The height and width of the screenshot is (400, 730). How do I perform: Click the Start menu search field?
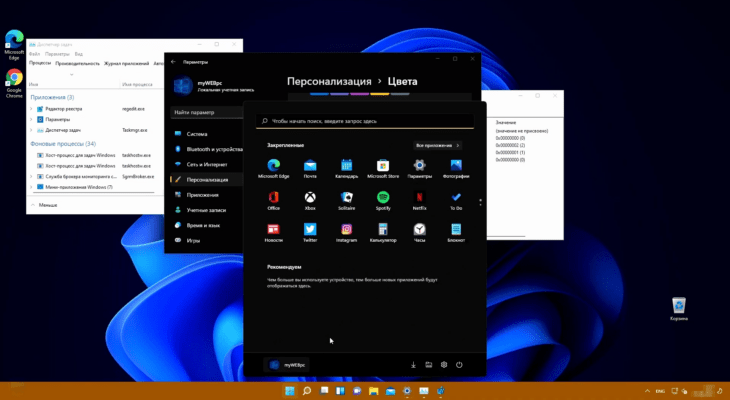pos(365,121)
